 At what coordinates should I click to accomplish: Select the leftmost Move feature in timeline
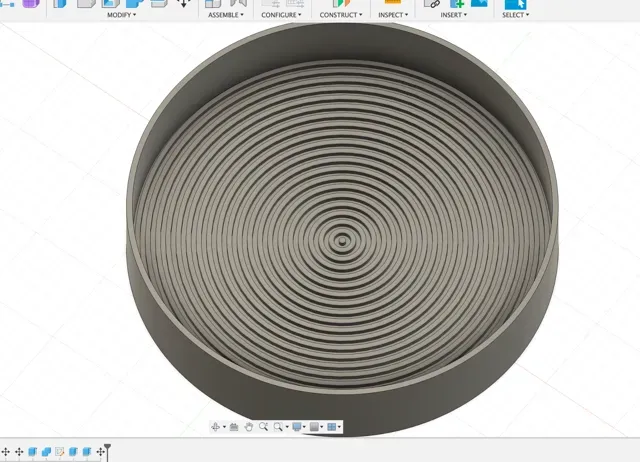pyautogui.click(x=5, y=452)
